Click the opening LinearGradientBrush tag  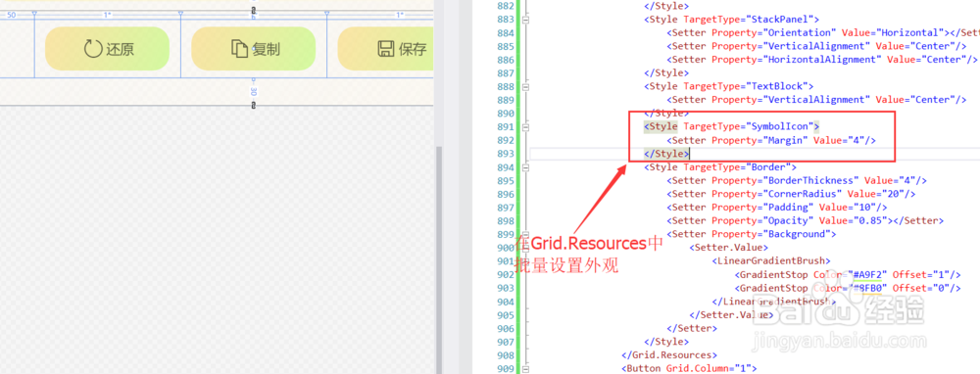pos(771,261)
